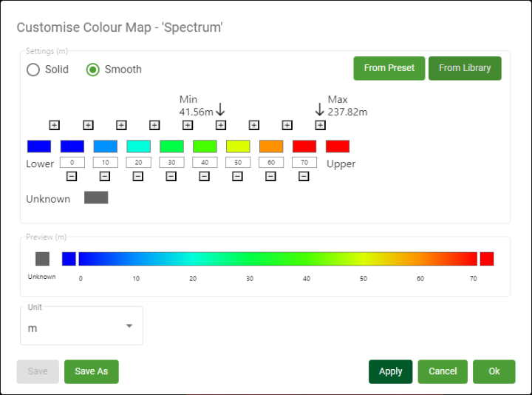Click the value field showing 30

[171, 162]
